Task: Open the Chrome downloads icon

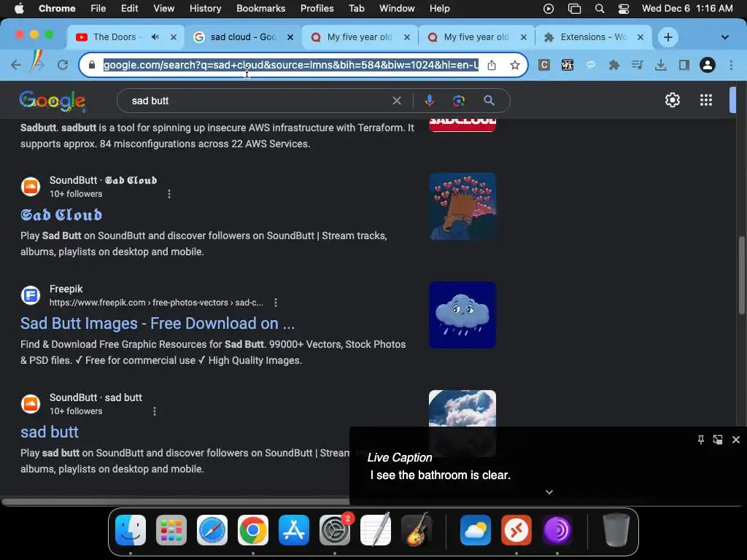Action: pyautogui.click(x=660, y=65)
